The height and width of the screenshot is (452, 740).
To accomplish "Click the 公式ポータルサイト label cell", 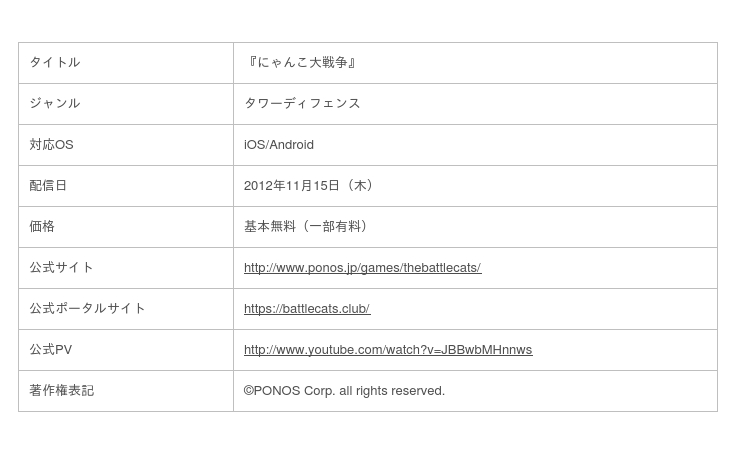I will tap(126, 309).
